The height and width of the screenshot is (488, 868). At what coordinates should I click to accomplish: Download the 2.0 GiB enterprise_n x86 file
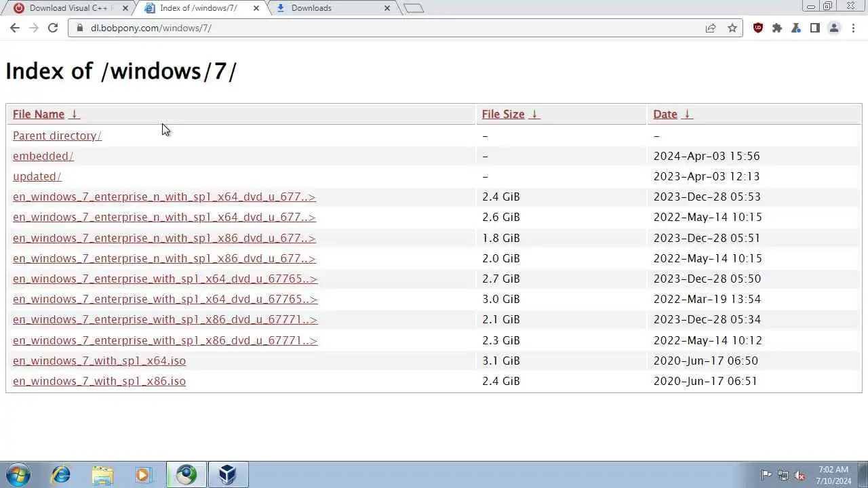point(164,258)
